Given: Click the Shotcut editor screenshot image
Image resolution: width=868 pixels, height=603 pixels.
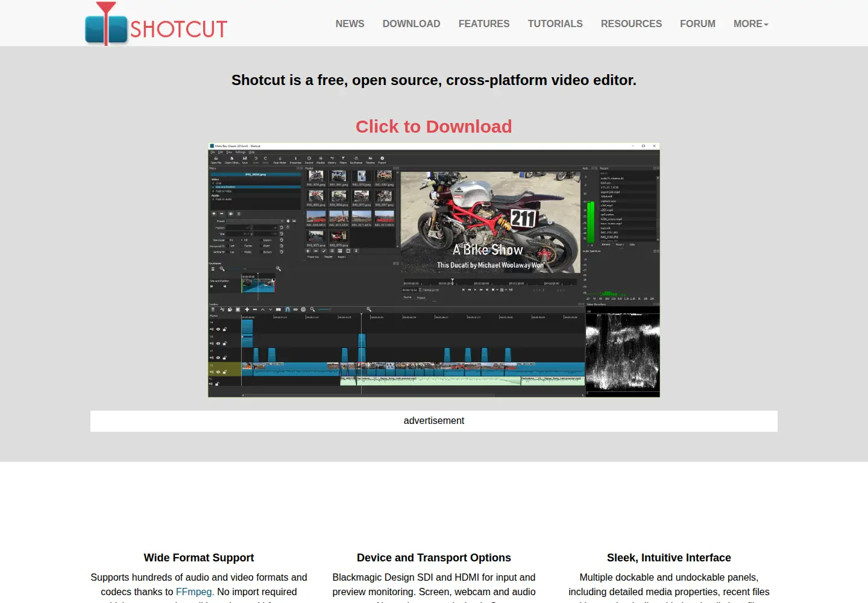Looking at the screenshot, I should [x=434, y=270].
